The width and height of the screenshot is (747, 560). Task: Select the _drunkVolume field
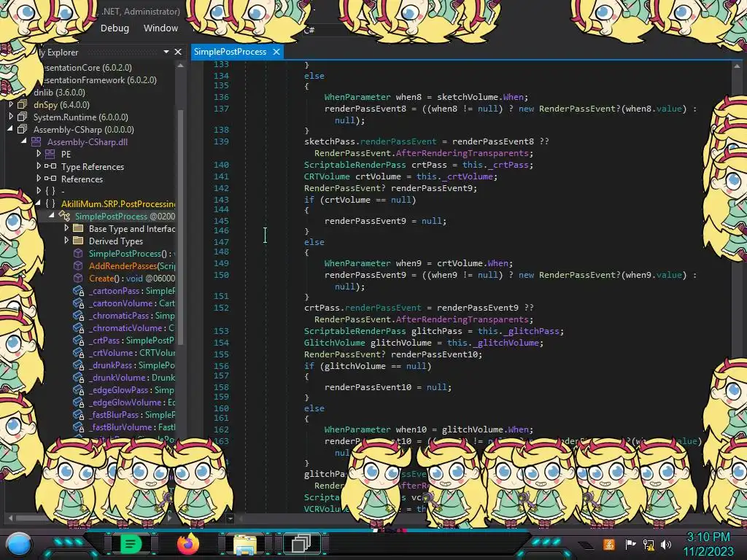click(x=131, y=378)
